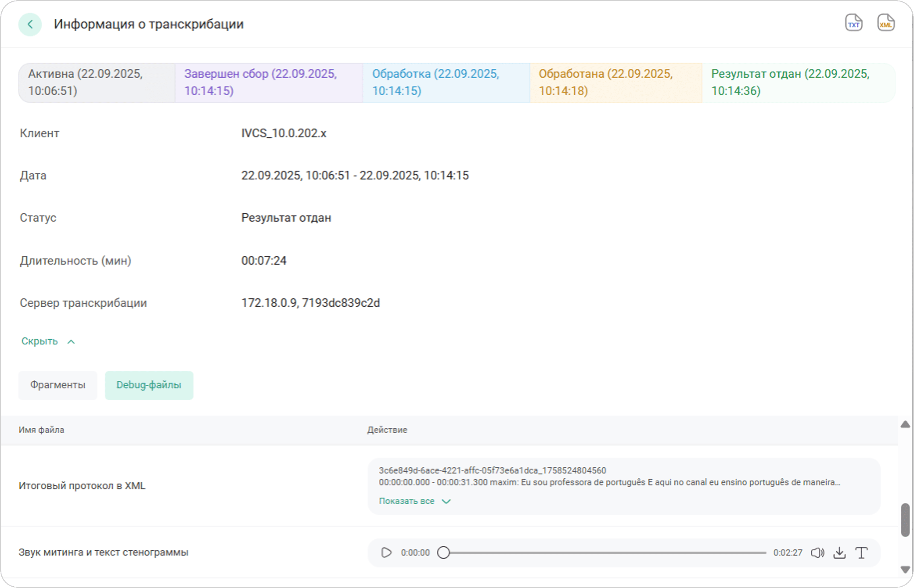The width and height of the screenshot is (914, 588).
Task: Play the meeting audio recording
Action: click(386, 552)
